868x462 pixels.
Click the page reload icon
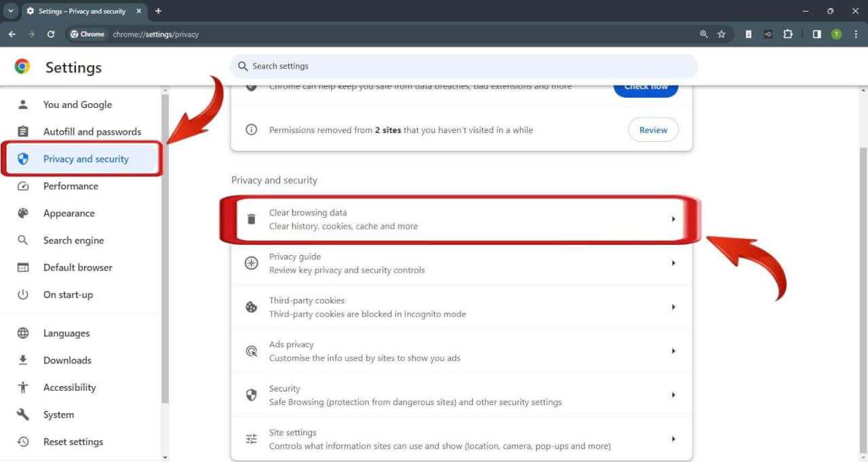pyautogui.click(x=51, y=34)
